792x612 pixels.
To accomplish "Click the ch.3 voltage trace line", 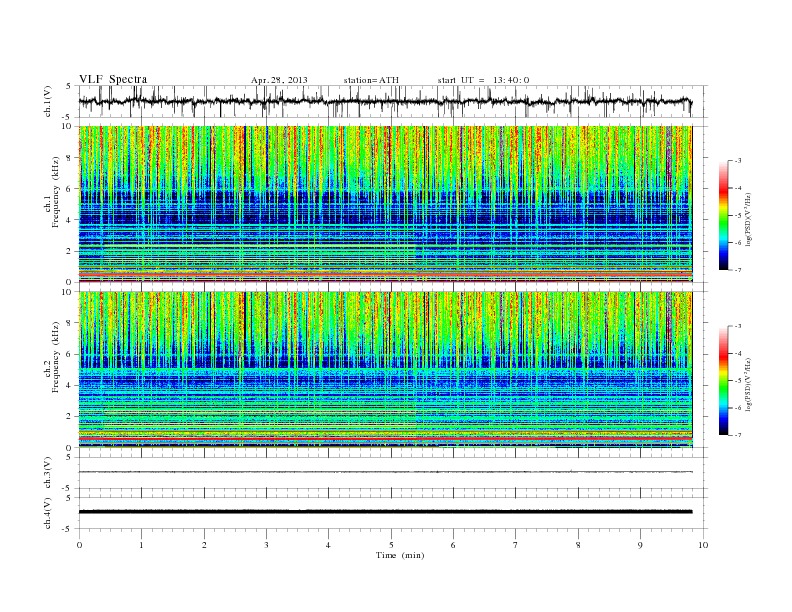I will tap(385, 472).
